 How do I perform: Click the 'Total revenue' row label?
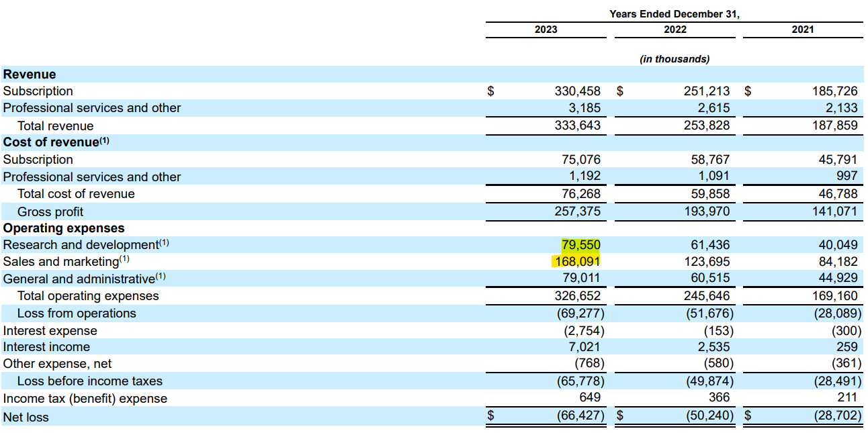tap(56, 126)
